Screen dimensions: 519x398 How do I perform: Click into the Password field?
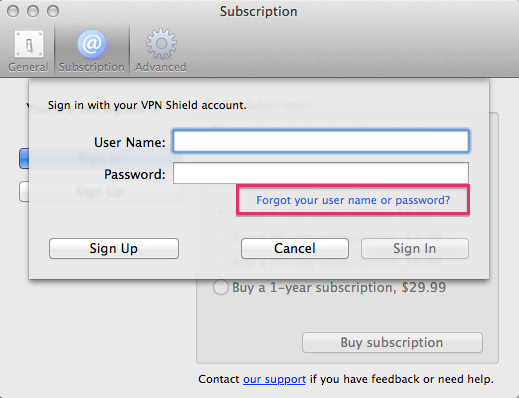click(321, 173)
